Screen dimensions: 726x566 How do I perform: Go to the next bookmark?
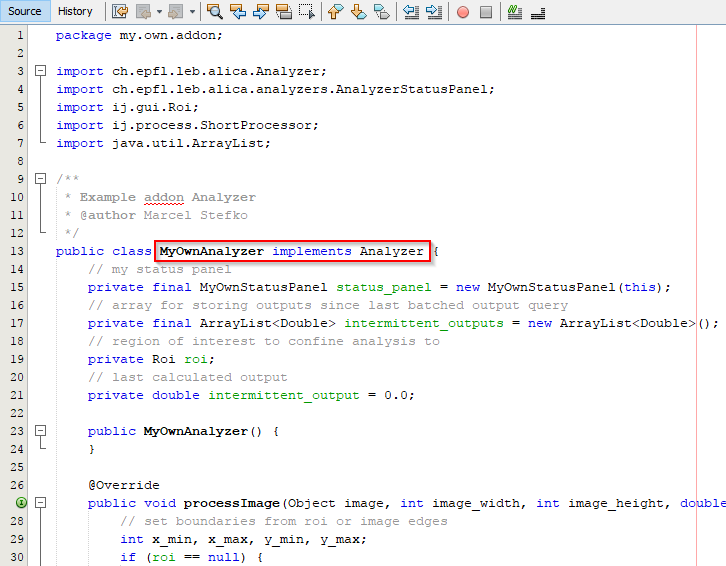(358, 11)
